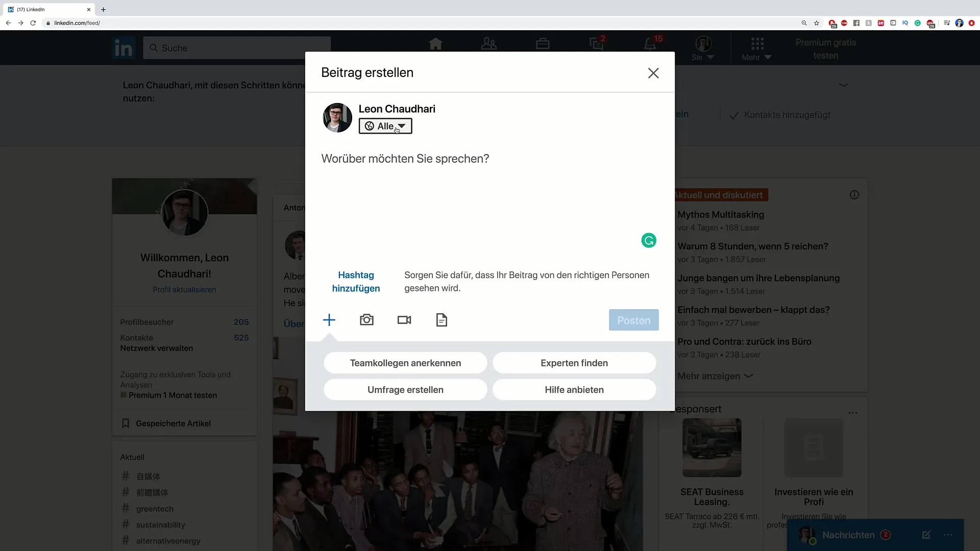This screenshot has height=551, width=980.
Task: Click the Posten button
Action: (633, 320)
